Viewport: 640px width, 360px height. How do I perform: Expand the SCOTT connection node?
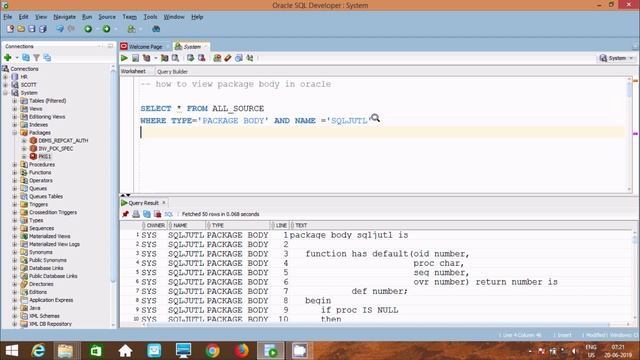5,85
